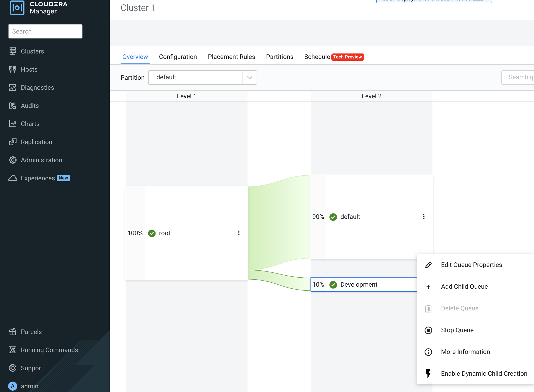
Task: Open Parcels from the sidebar
Action: [31, 332]
